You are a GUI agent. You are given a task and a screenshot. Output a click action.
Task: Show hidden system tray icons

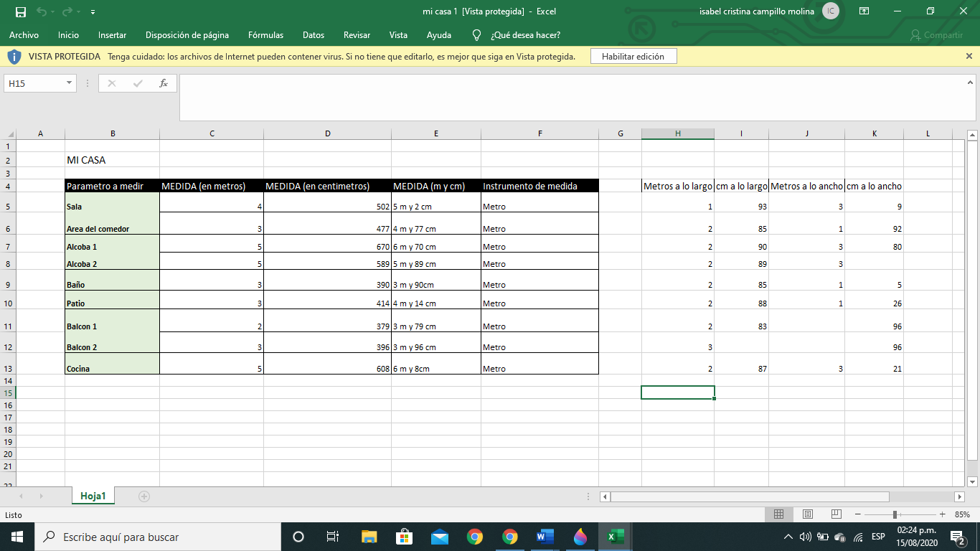click(x=788, y=537)
